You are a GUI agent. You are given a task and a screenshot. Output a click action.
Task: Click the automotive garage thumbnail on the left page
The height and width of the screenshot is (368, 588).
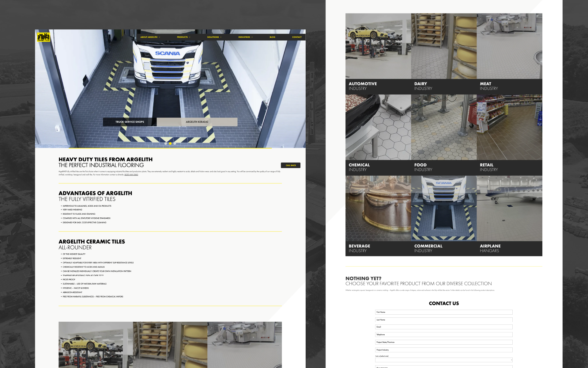pos(96,345)
